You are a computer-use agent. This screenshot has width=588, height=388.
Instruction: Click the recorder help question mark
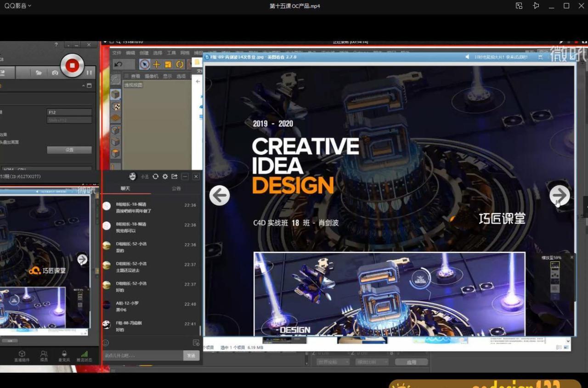coord(56,45)
